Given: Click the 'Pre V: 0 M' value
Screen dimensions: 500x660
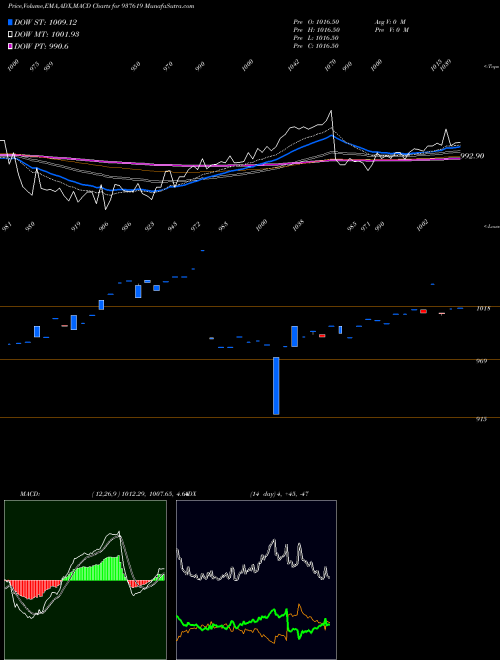Looking at the screenshot, I should (x=391, y=30).
